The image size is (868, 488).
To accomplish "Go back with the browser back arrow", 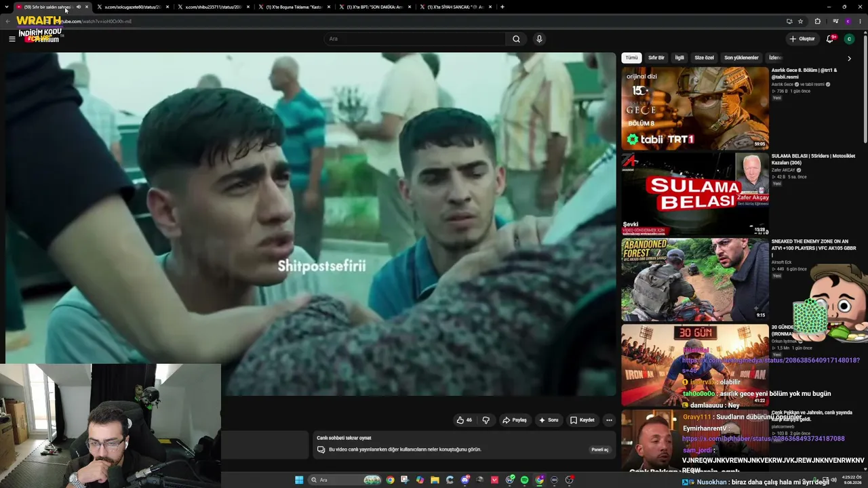I will (x=7, y=21).
